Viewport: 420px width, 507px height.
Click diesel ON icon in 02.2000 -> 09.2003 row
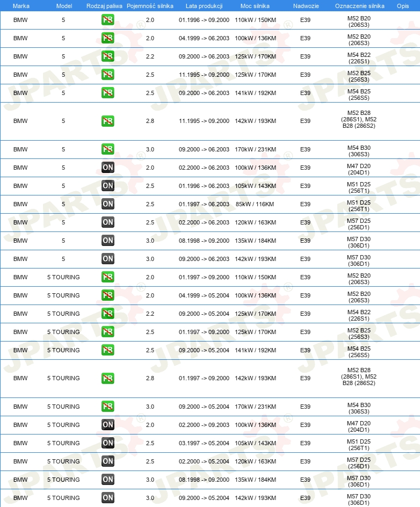(x=107, y=425)
